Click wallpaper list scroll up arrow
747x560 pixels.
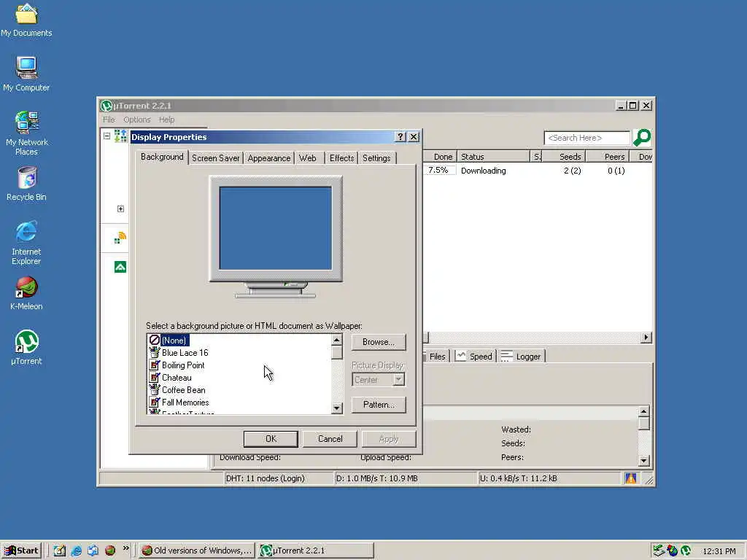pyautogui.click(x=337, y=340)
